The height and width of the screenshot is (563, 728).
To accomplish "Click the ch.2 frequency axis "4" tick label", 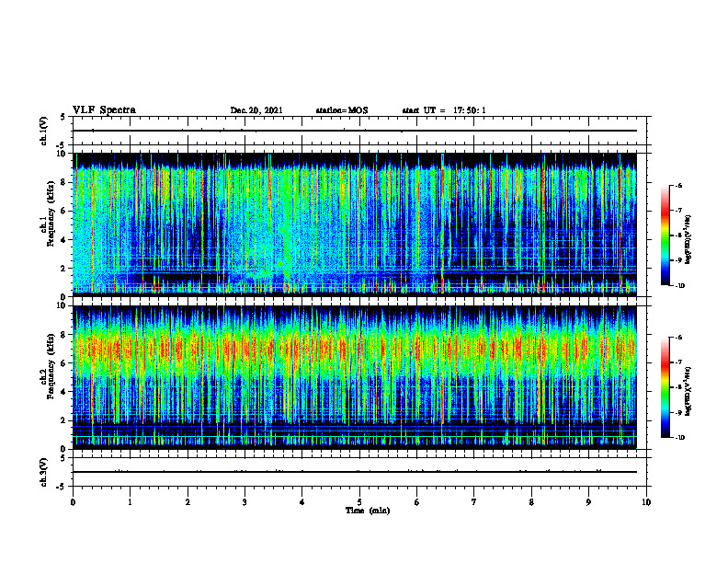I will [64, 392].
